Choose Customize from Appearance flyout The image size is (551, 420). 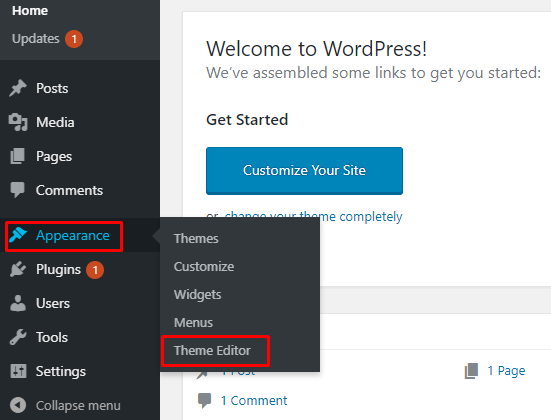click(204, 266)
